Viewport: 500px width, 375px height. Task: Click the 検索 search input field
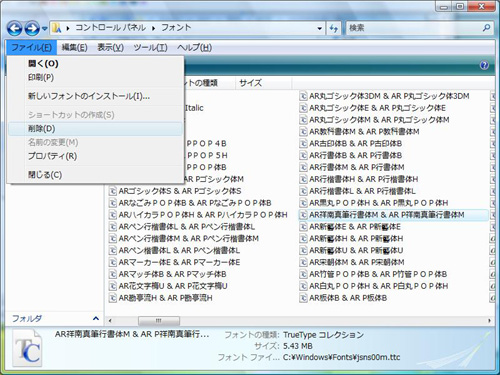point(413,28)
